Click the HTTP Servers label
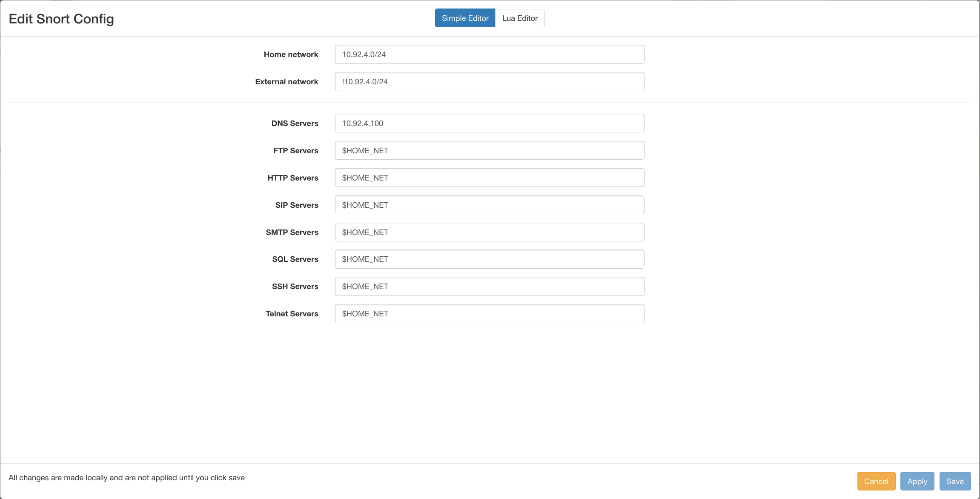980x499 pixels. pos(292,178)
